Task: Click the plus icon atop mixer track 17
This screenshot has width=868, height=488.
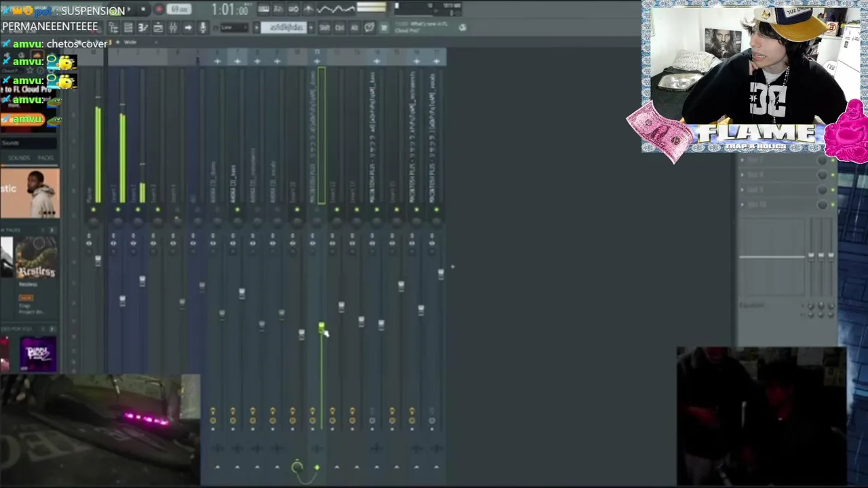Action: (436, 61)
